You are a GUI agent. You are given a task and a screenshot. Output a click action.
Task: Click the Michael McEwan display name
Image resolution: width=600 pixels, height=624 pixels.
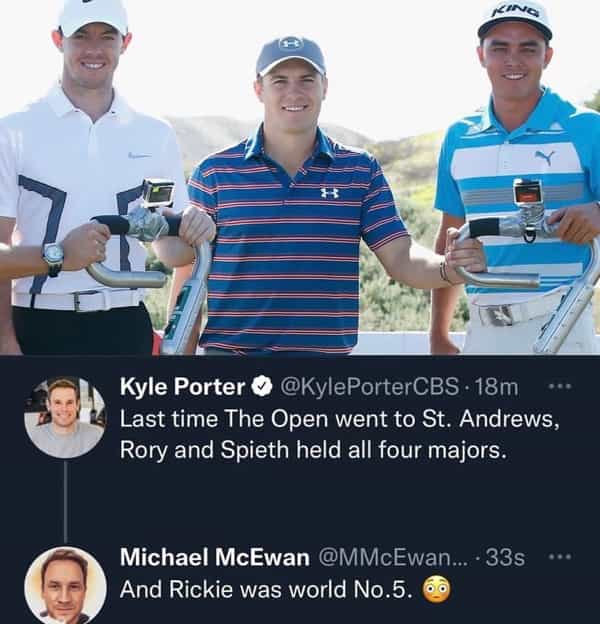pos(213,558)
